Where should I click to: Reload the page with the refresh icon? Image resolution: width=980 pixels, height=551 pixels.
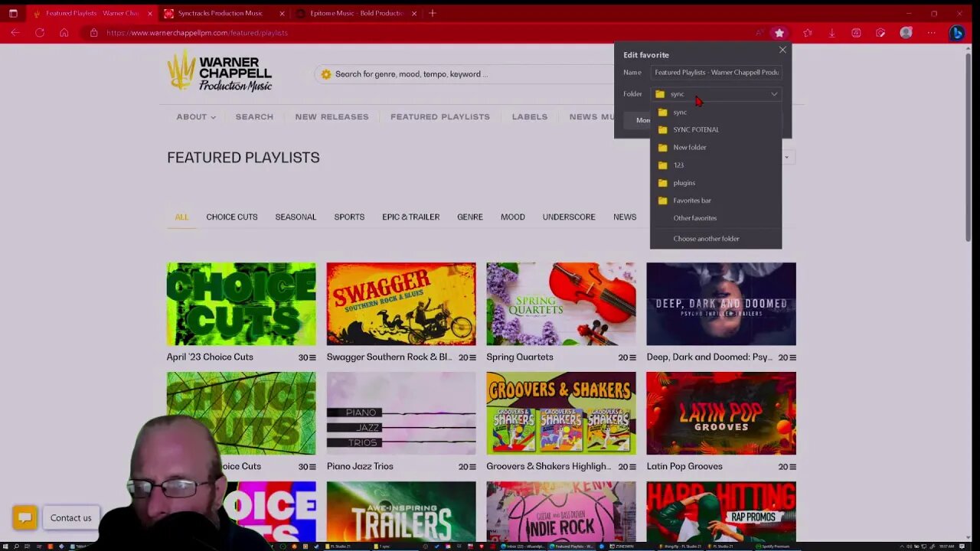point(40,33)
